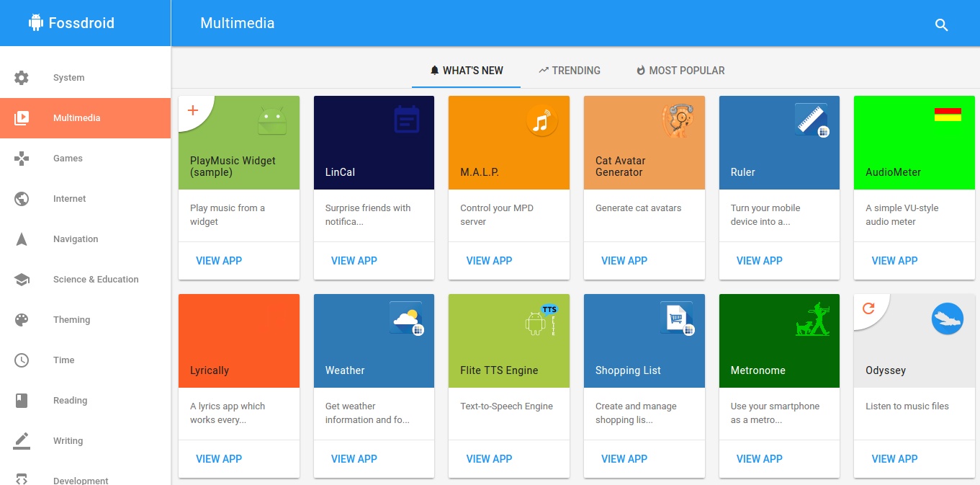This screenshot has height=485, width=980.
Task: Click the Time clock icon
Action: coord(22,360)
